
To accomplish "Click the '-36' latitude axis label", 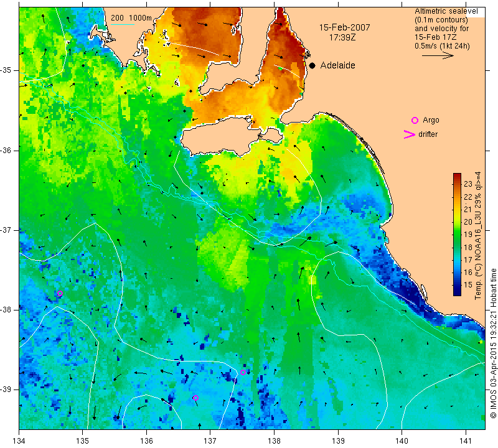I will pyautogui.click(x=6, y=150).
